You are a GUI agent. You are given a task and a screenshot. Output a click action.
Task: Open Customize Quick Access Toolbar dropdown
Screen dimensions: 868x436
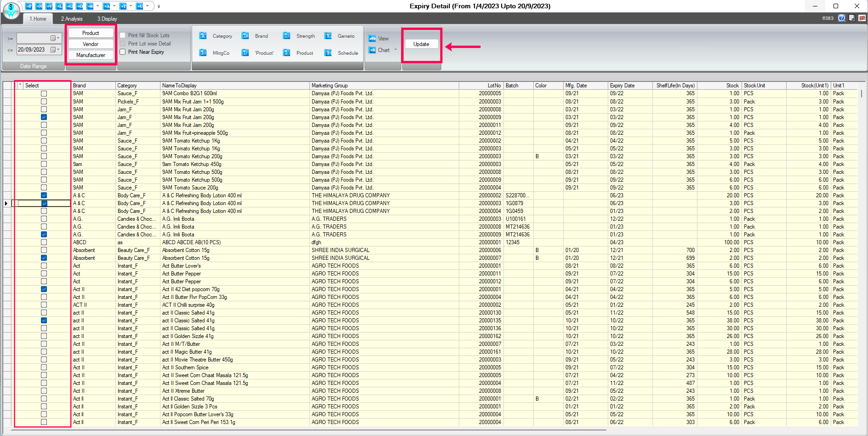pyautogui.click(x=159, y=6)
